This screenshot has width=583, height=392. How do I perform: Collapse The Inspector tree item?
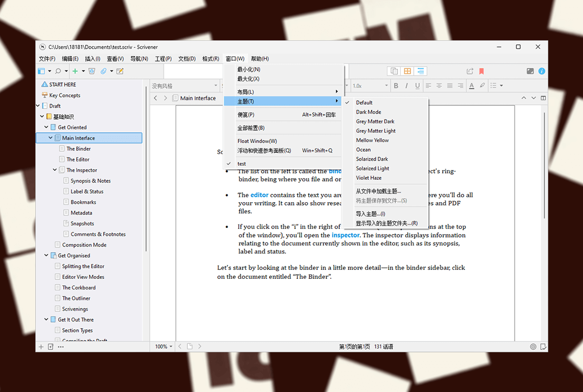tap(55, 170)
